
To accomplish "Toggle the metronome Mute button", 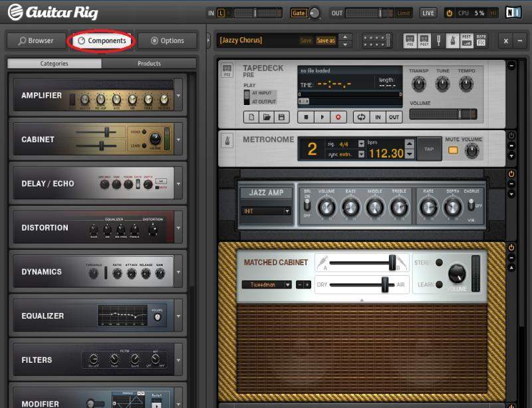I will pos(453,150).
